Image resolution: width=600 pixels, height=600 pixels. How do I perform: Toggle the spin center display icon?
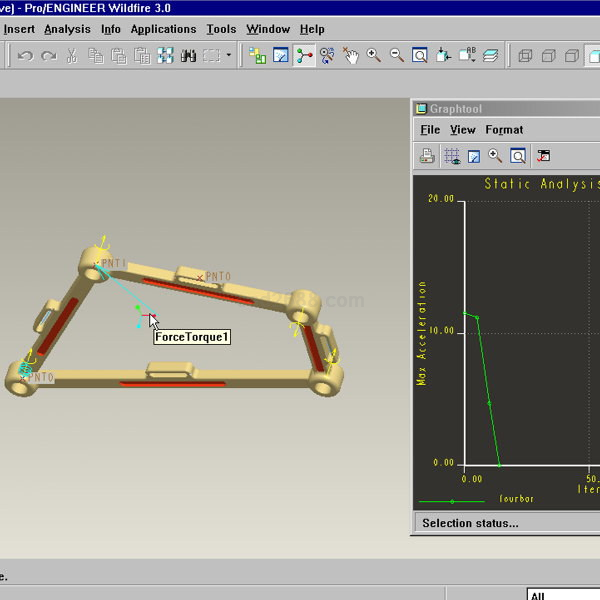click(x=304, y=56)
